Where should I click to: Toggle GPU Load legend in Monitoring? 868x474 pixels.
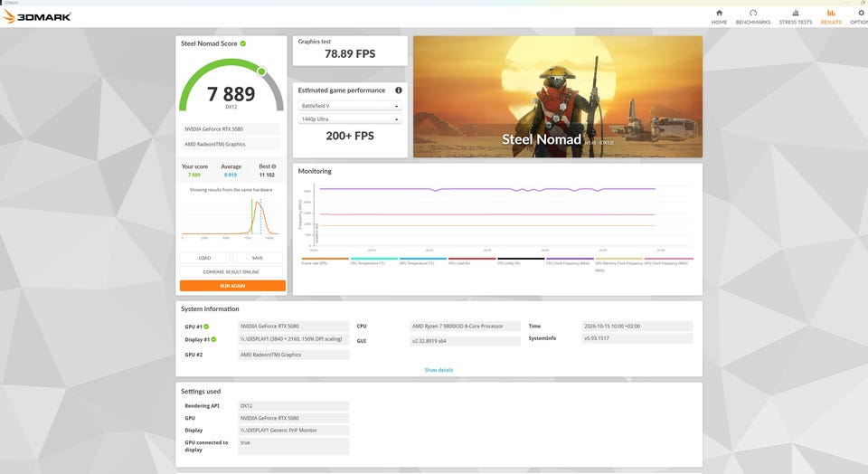click(x=472, y=261)
